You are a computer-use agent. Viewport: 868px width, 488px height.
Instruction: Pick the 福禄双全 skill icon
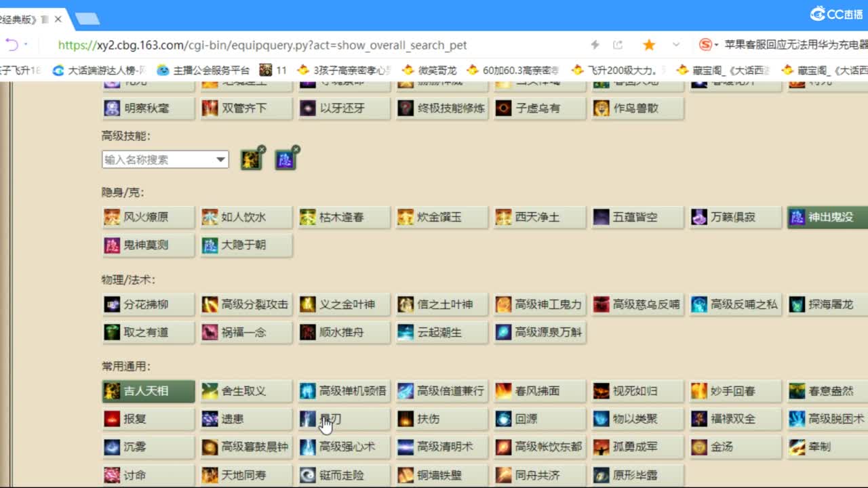(x=699, y=419)
